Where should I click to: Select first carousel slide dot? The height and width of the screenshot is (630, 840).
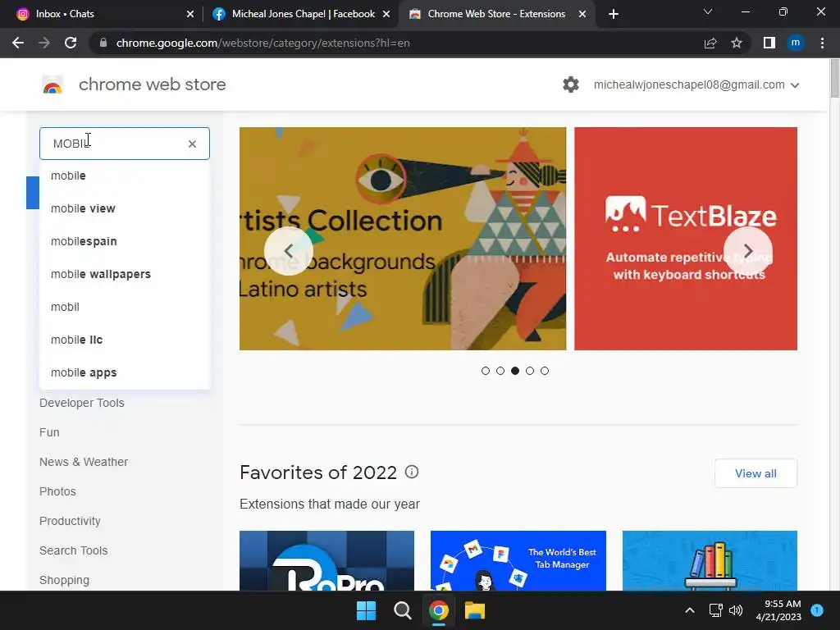[486, 371]
